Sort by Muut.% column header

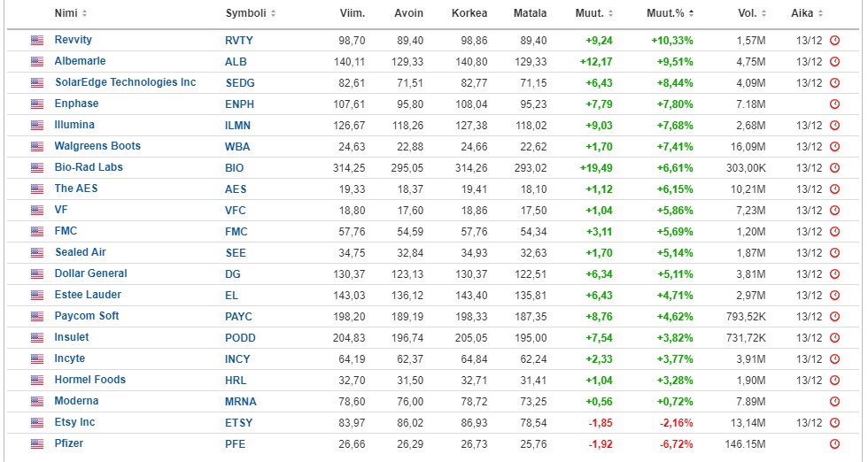click(x=670, y=12)
